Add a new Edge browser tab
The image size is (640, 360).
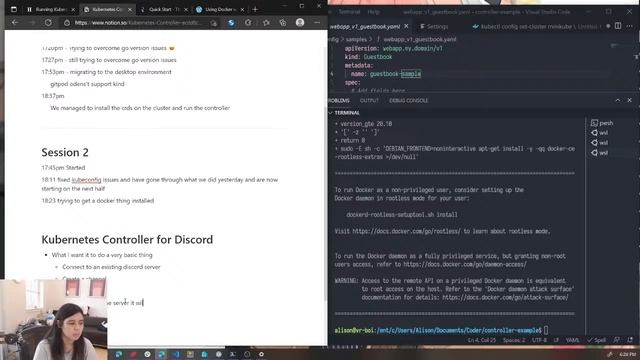[255, 9]
